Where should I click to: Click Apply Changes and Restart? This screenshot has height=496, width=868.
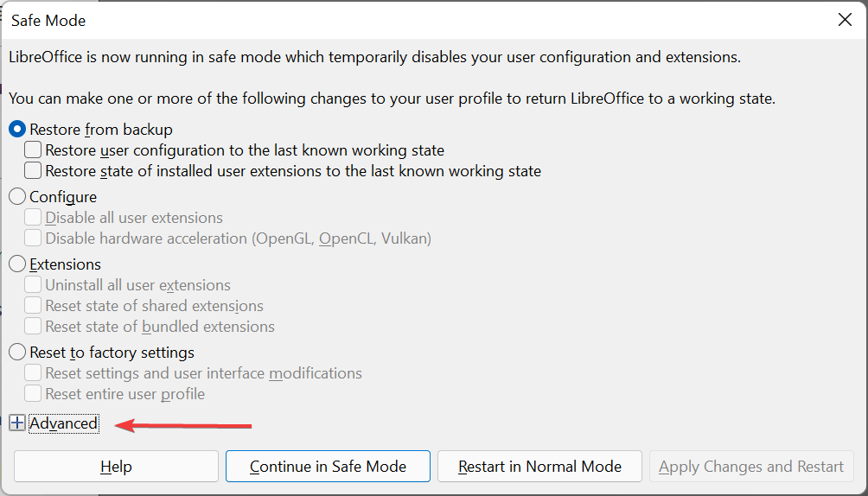point(751,467)
